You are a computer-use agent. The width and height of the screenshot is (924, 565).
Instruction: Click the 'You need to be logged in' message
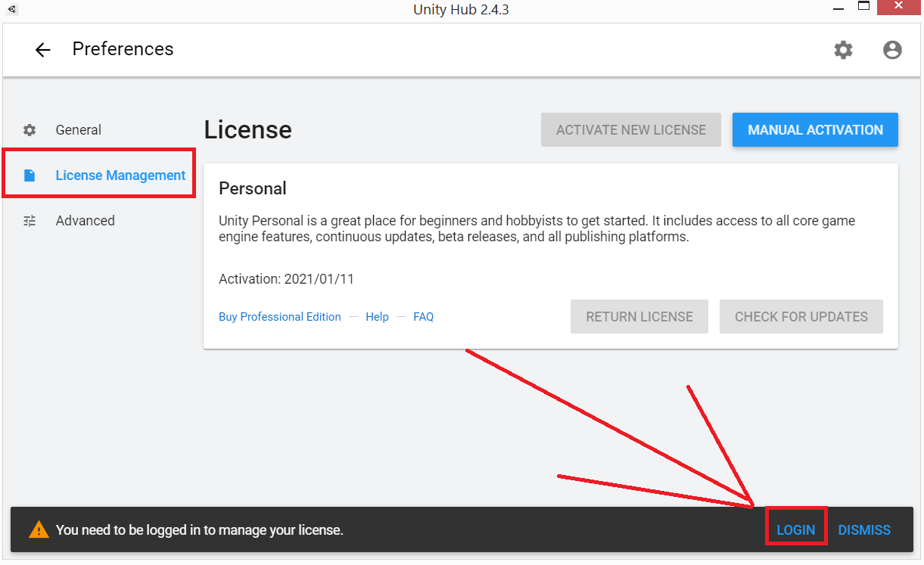point(200,530)
